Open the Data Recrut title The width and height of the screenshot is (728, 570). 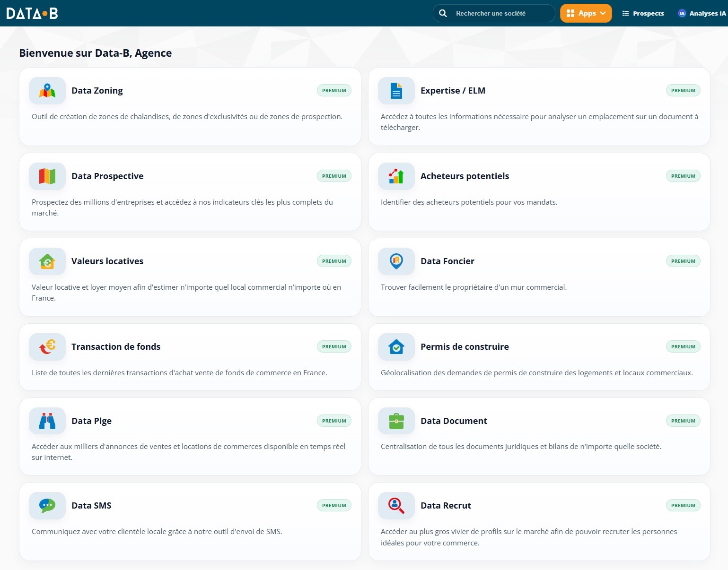tap(446, 506)
